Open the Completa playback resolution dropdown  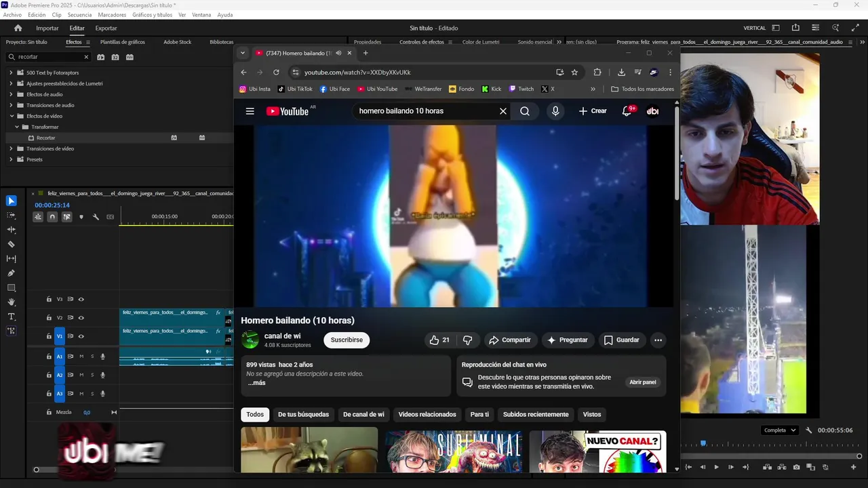tap(779, 430)
